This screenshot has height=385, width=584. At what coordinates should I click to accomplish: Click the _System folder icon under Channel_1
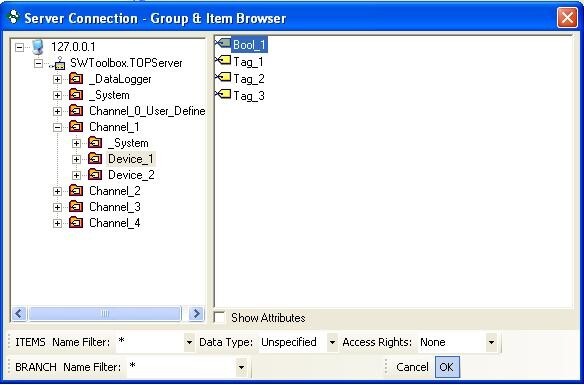[x=95, y=143]
